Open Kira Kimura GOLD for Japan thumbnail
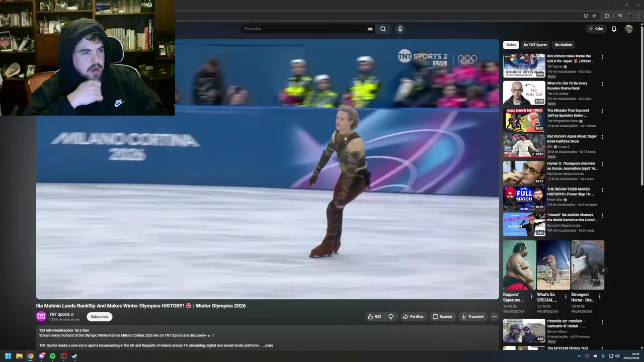This screenshot has width=644, height=362. [x=524, y=65]
